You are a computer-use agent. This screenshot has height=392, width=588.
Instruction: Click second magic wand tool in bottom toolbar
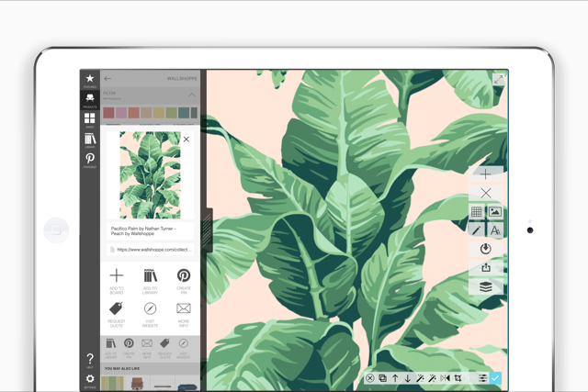point(433,378)
